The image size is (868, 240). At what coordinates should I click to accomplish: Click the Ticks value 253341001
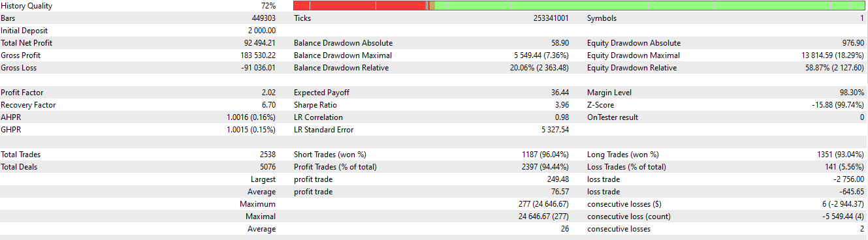tap(551, 18)
